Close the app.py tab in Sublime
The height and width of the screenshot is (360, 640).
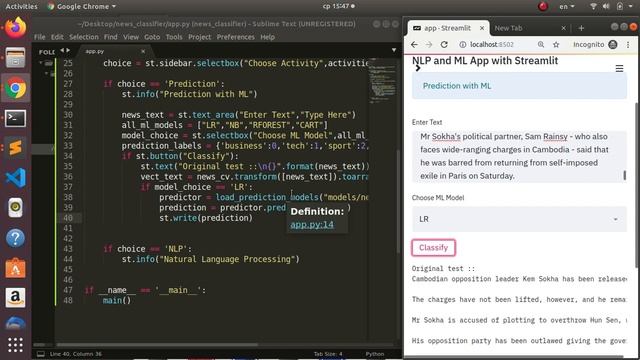click(143, 51)
